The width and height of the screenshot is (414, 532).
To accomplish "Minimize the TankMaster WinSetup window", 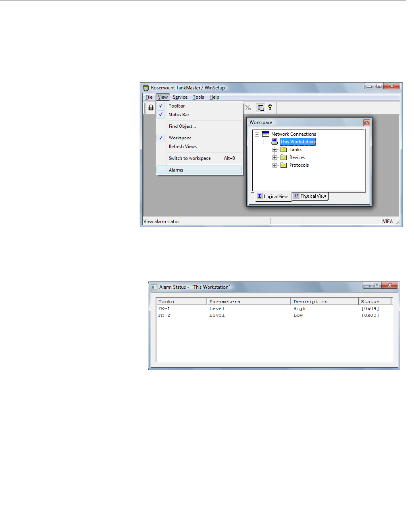I will coord(369,86).
